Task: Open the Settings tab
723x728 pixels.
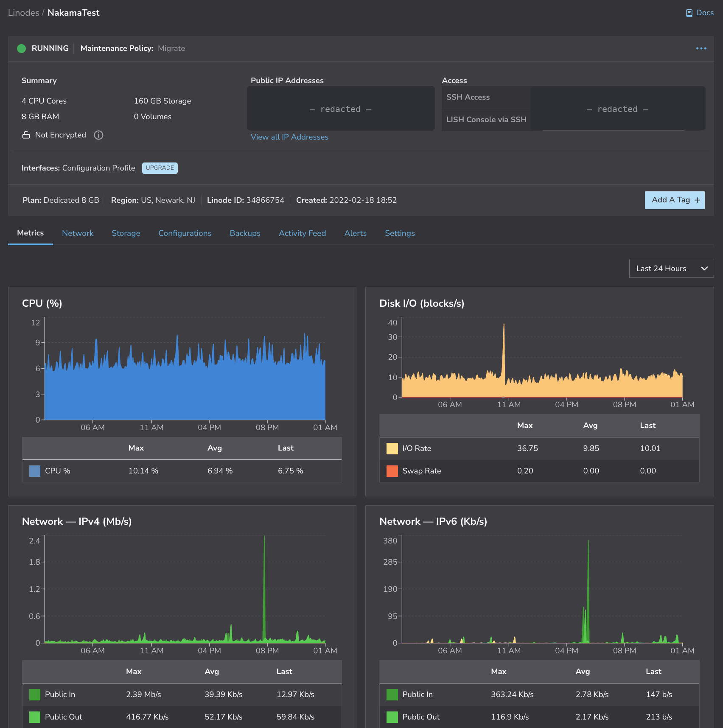Action: (400, 233)
